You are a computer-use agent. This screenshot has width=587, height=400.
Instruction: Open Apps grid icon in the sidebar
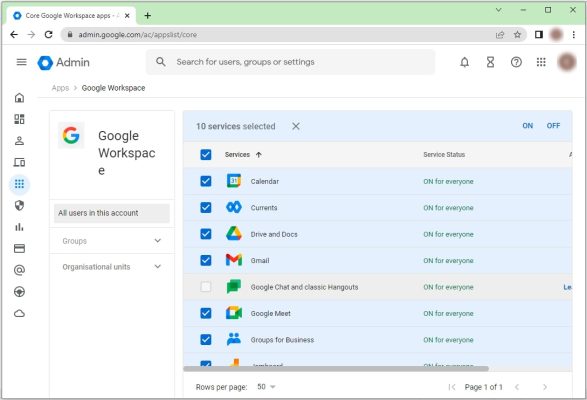[x=19, y=184]
